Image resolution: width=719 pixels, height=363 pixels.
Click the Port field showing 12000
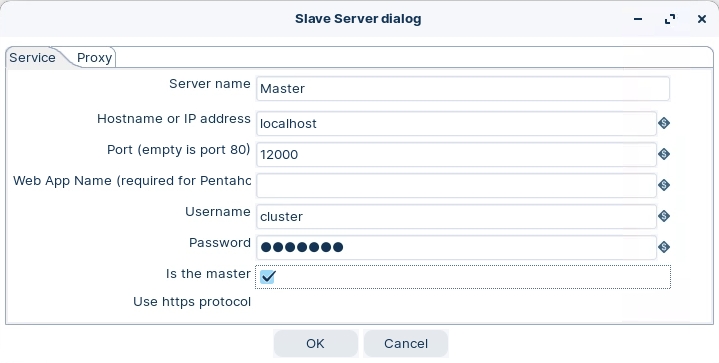456,154
